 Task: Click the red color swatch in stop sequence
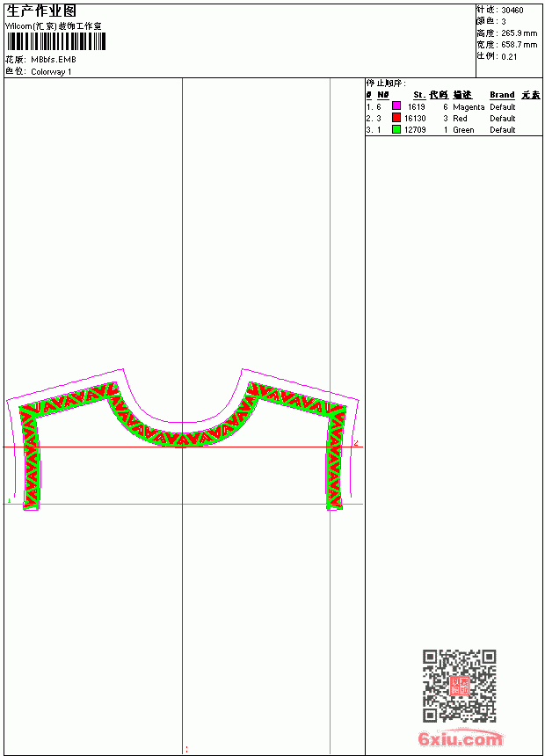point(396,118)
